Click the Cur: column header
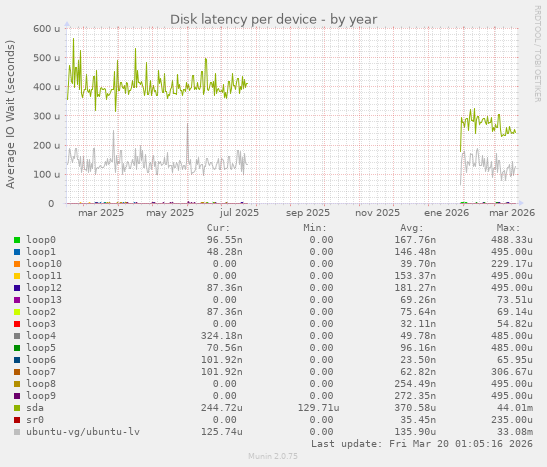547x467 pixels. pyautogui.click(x=218, y=228)
